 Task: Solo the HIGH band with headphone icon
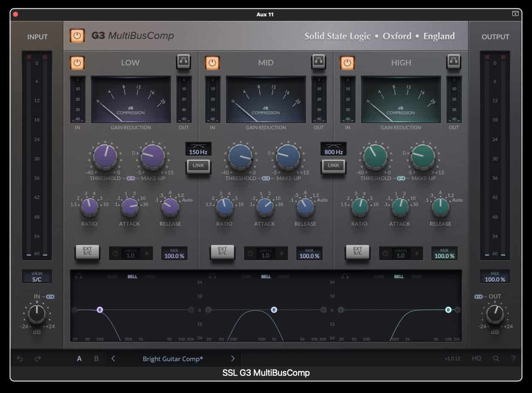tap(453, 62)
